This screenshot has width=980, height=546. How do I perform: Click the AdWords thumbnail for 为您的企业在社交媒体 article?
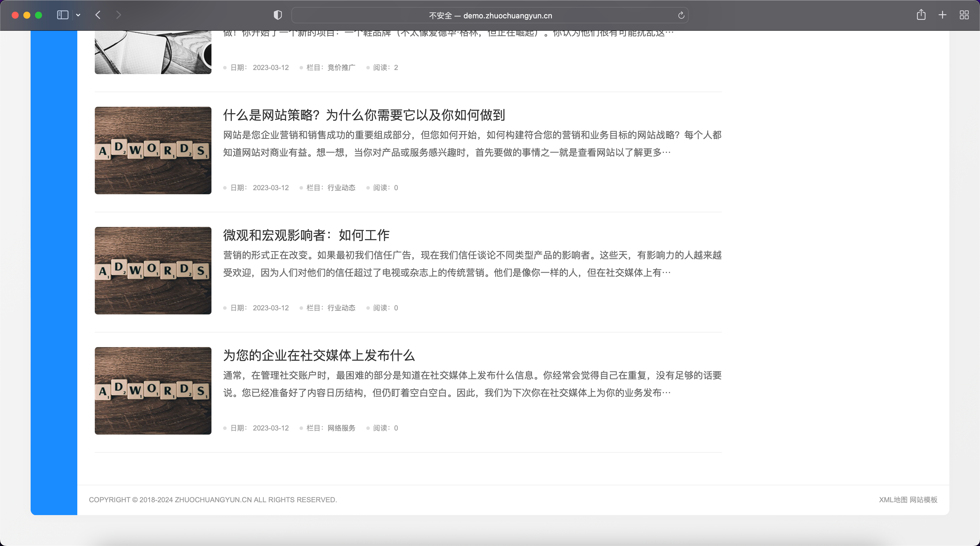(153, 391)
